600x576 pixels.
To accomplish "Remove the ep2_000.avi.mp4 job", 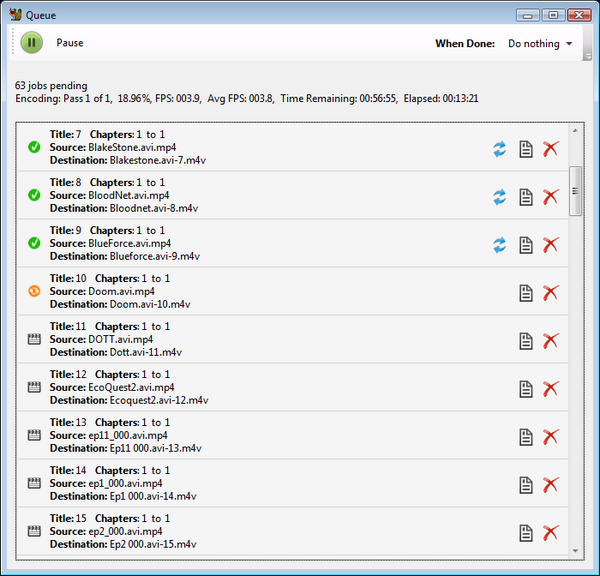I will 551,533.
